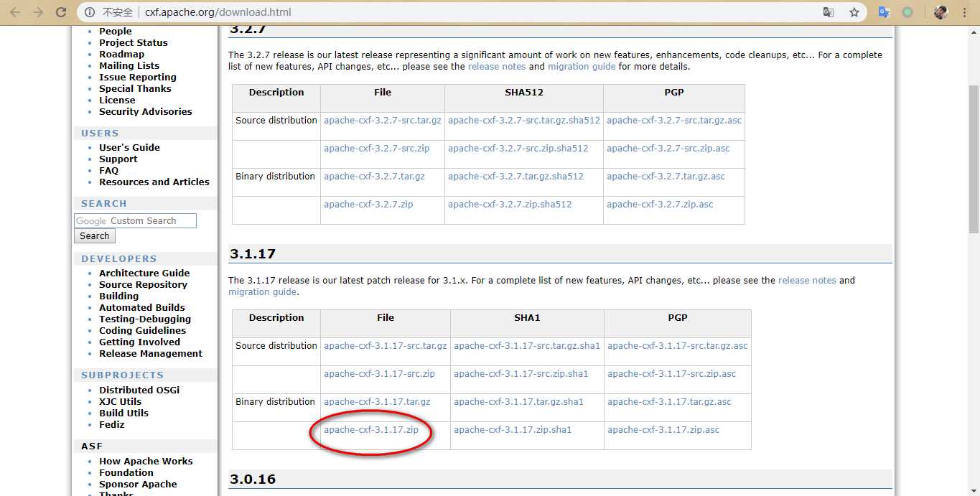
Task: Open Issue Reporting link
Action: (138, 77)
